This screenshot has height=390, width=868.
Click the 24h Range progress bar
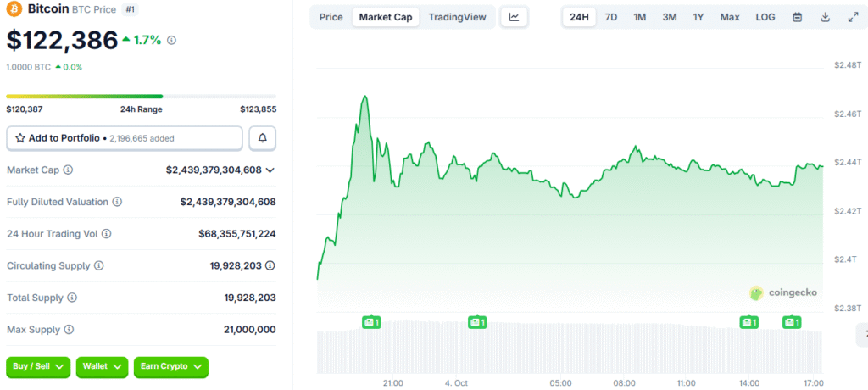(x=141, y=97)
